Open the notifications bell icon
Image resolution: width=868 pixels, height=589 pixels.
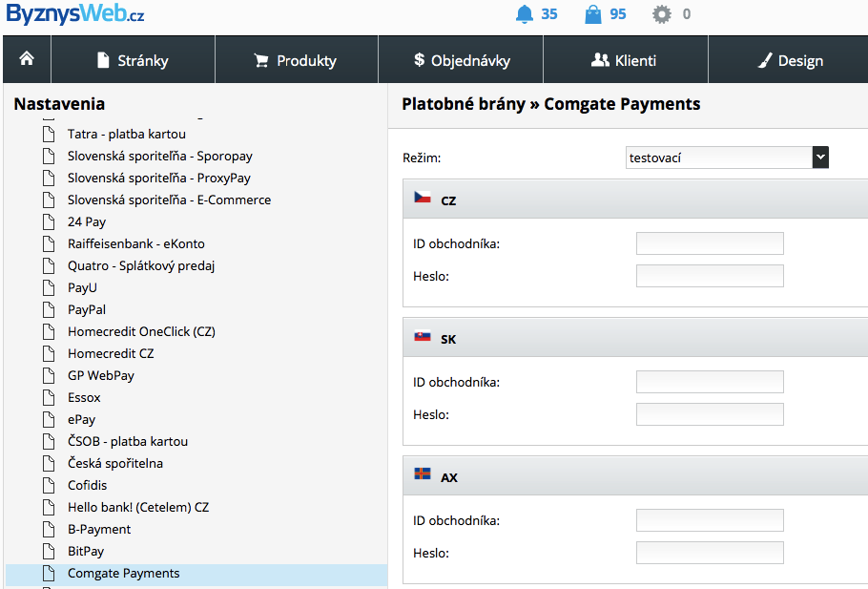click(x=524, y=14)
